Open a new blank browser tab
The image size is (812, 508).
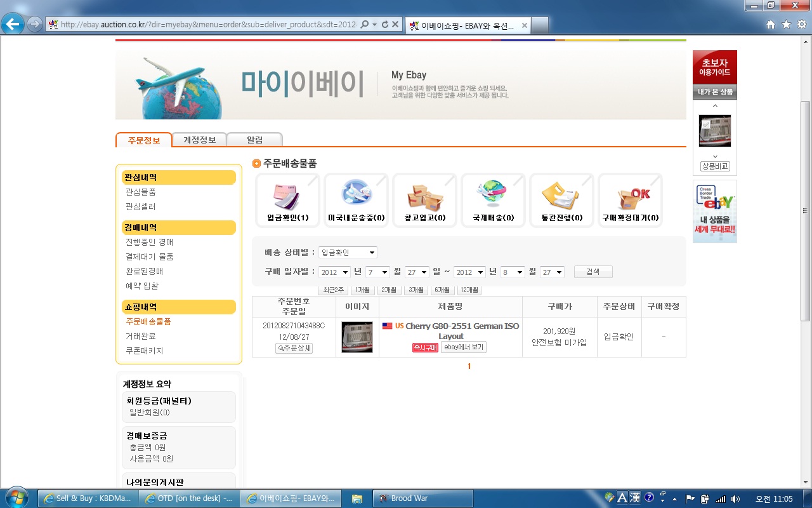tap(539, 25)
